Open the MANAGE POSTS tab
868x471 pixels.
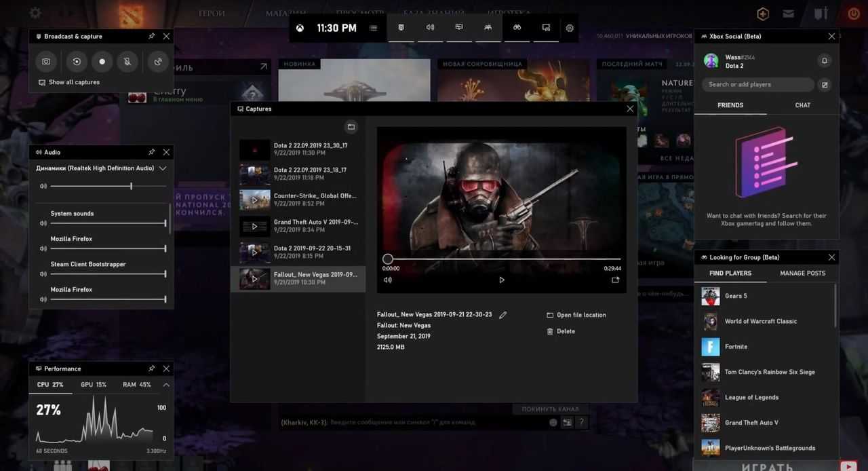(x=802, y=273)
